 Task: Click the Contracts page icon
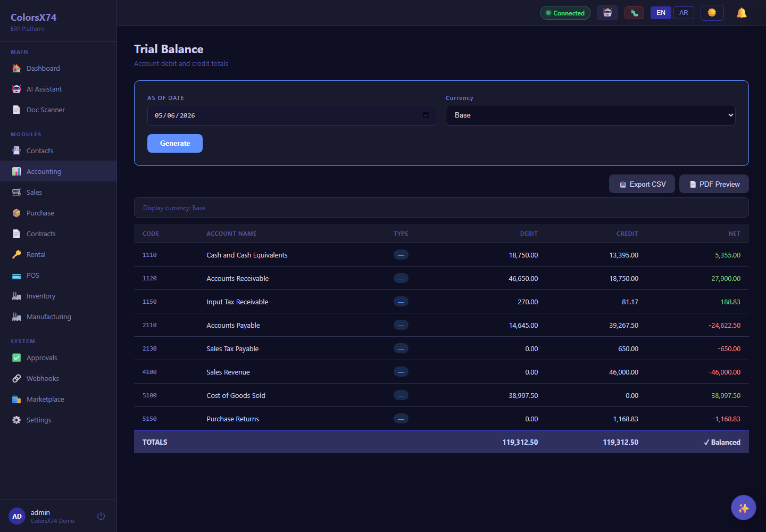pyautogui.click(x=16, y=234)
